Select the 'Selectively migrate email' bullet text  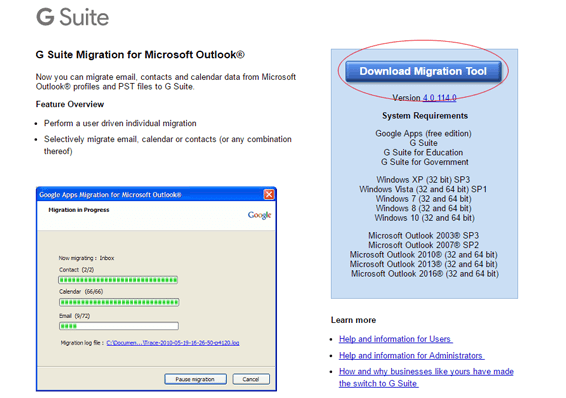pos(168,145)
